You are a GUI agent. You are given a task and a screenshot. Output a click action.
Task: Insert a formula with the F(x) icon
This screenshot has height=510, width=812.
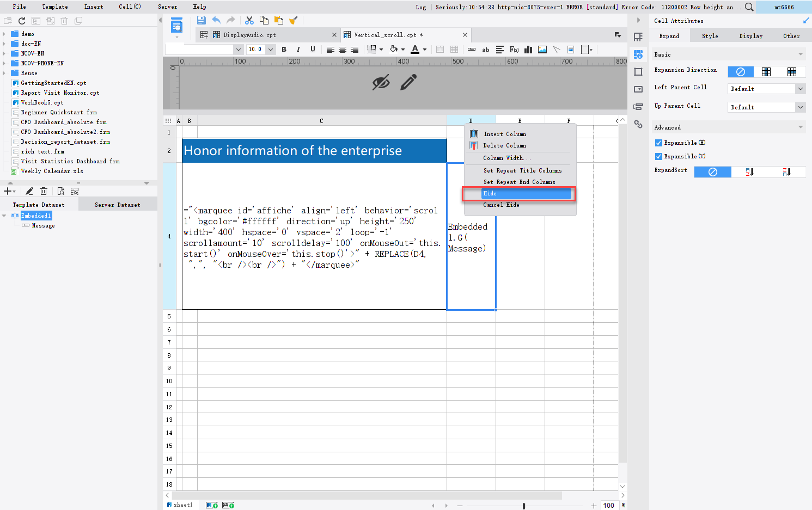[514, 50]
